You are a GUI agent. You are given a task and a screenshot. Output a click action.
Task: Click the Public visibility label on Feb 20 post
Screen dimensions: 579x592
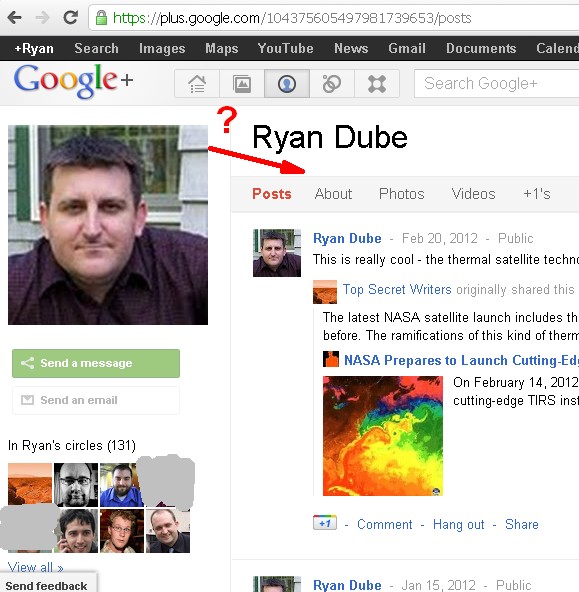click(x=516, y=239)
